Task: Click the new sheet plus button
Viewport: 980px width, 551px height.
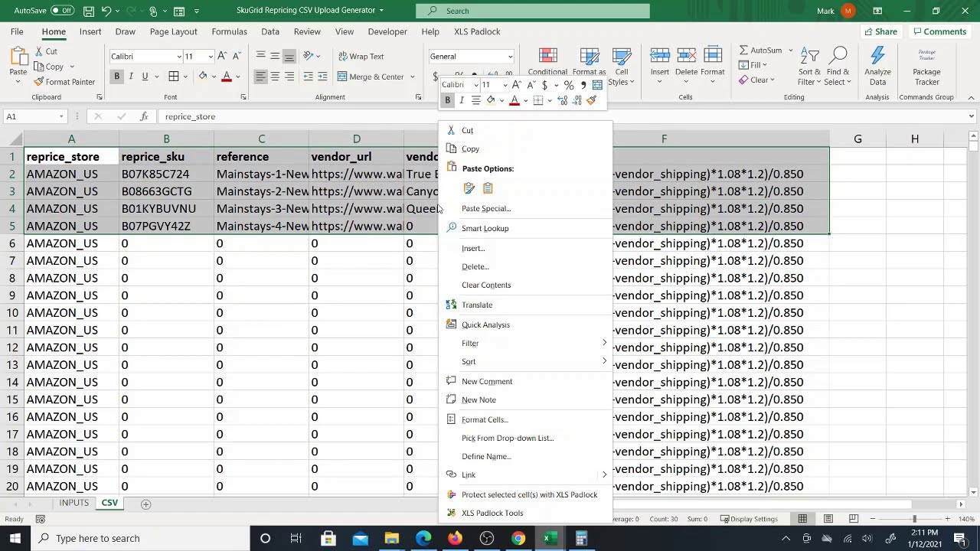Action: [145, 504]
